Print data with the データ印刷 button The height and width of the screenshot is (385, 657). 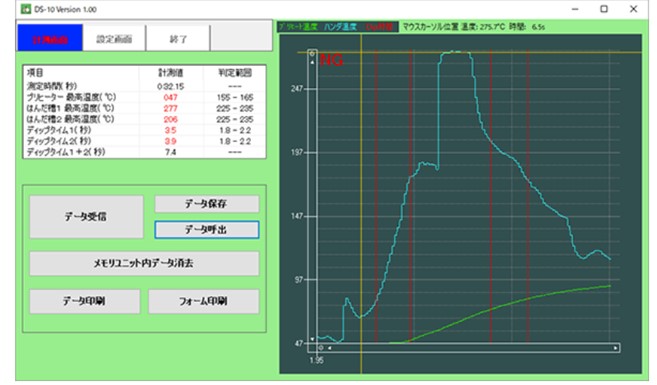coord(85,301)
